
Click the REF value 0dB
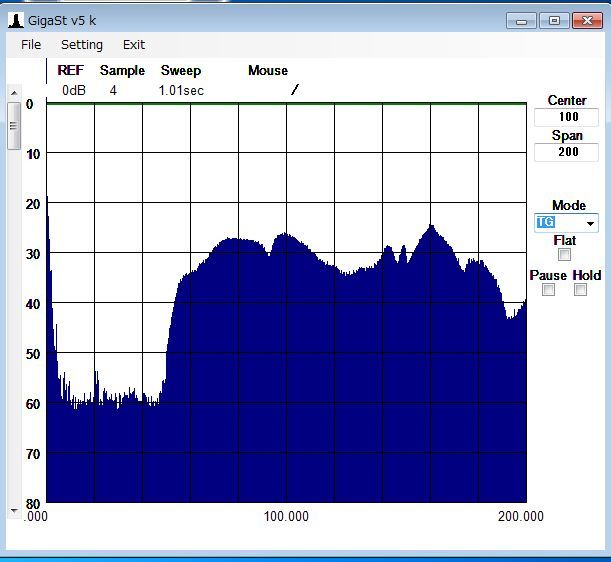pyautogui.click(x=74, y=90)
